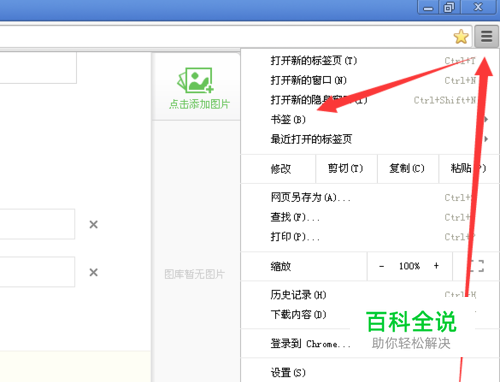Screen dimensions: 500x382
Task: Open 下载内容 (D) menu item
Action: click(x=370, y=315)
